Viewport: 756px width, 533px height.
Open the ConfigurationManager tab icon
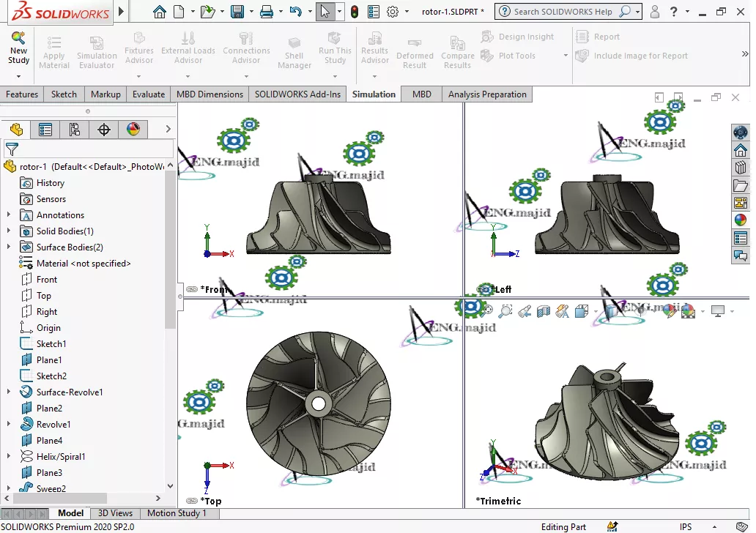(74, 130)
